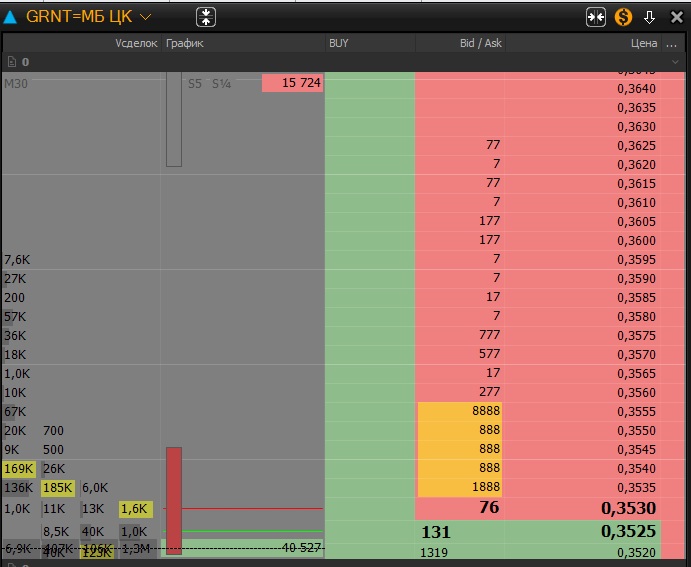The image size is (691, 567).
Task: Click the 700 trade volume cell
Action: [53, 431]
